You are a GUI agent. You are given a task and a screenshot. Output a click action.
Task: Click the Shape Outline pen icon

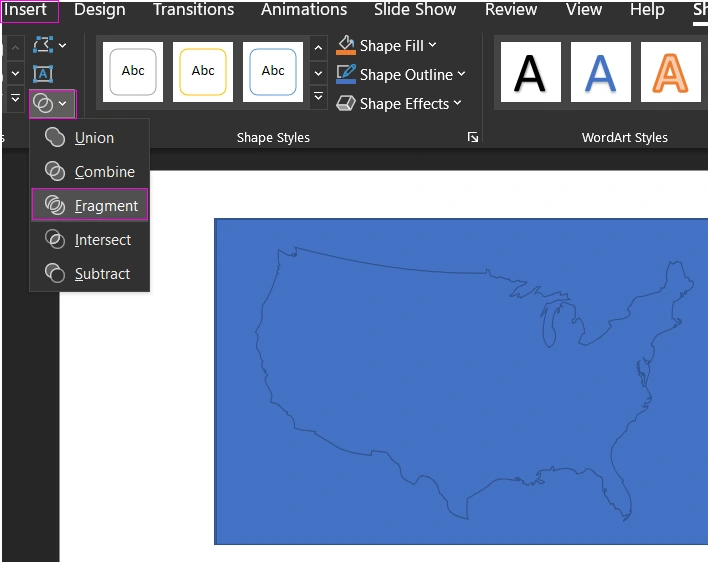(x=346, y=74)
